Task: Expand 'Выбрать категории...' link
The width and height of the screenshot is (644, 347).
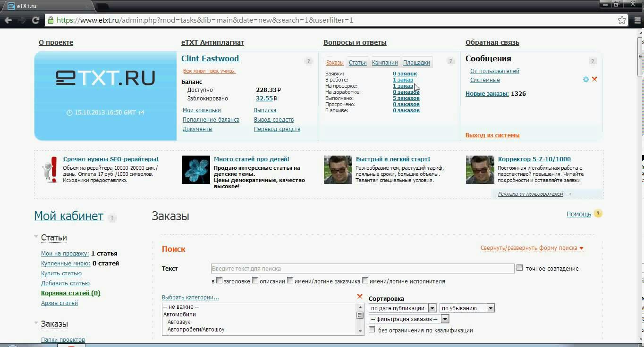Action: click(x=190, y=297)
